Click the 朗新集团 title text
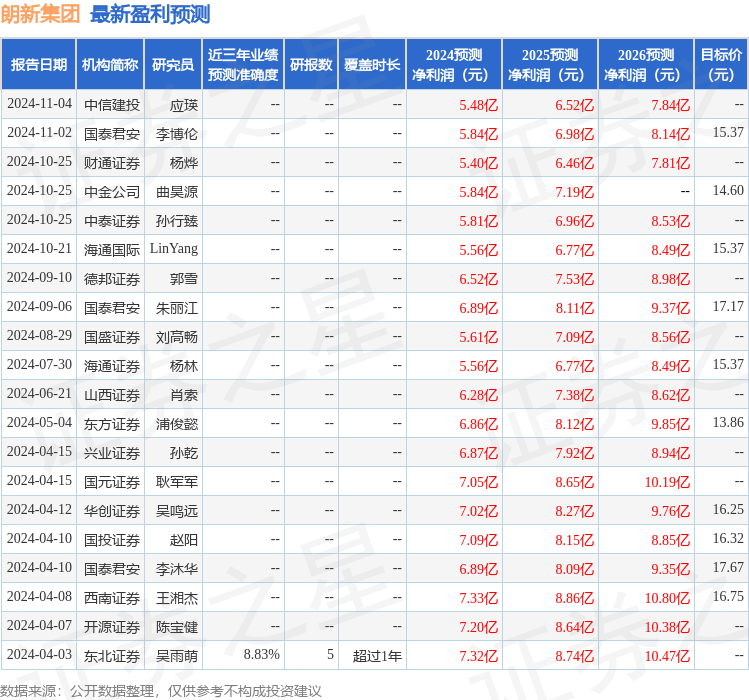Viewport: 749px width, 700px height. [40, 14]
